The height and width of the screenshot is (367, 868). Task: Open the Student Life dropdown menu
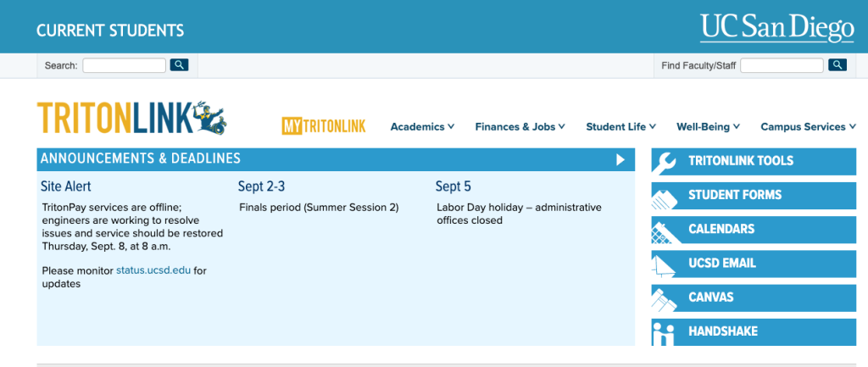coord(620,127)
